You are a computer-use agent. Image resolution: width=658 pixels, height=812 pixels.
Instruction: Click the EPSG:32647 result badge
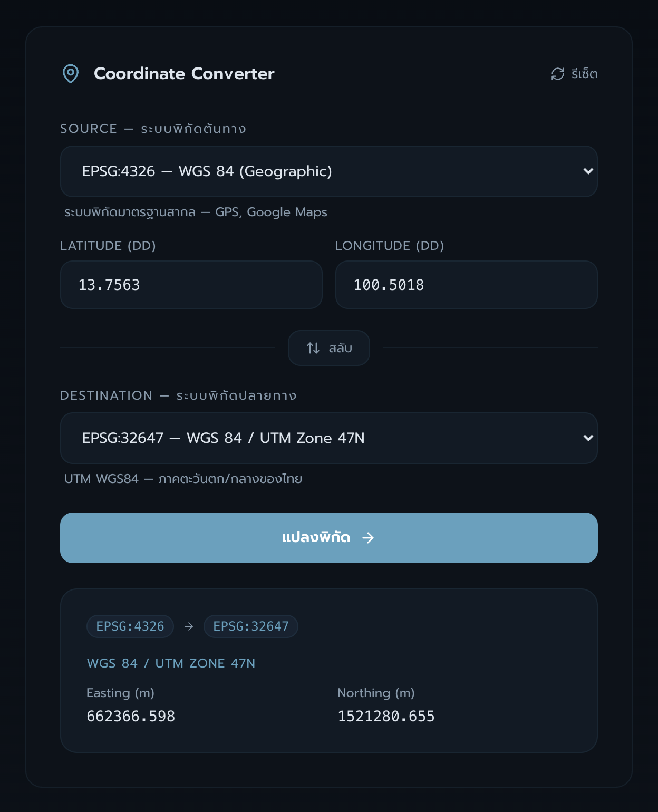click(251, 626)
